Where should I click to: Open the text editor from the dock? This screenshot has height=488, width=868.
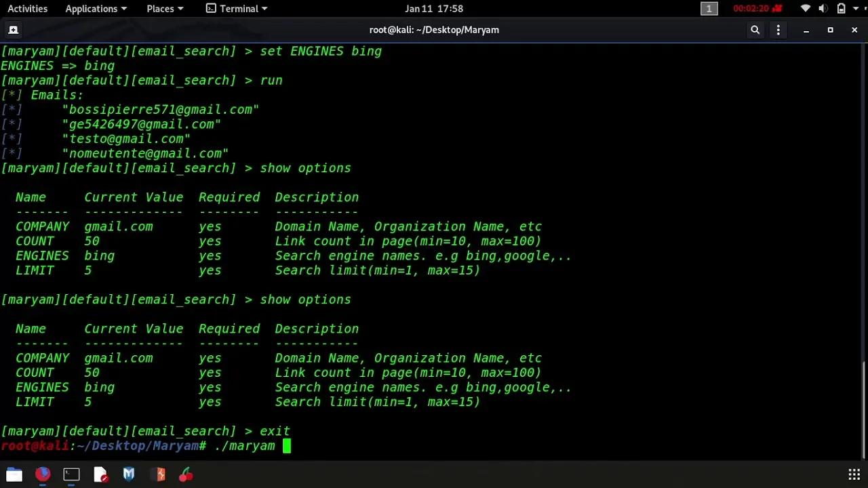coord(100,474)
